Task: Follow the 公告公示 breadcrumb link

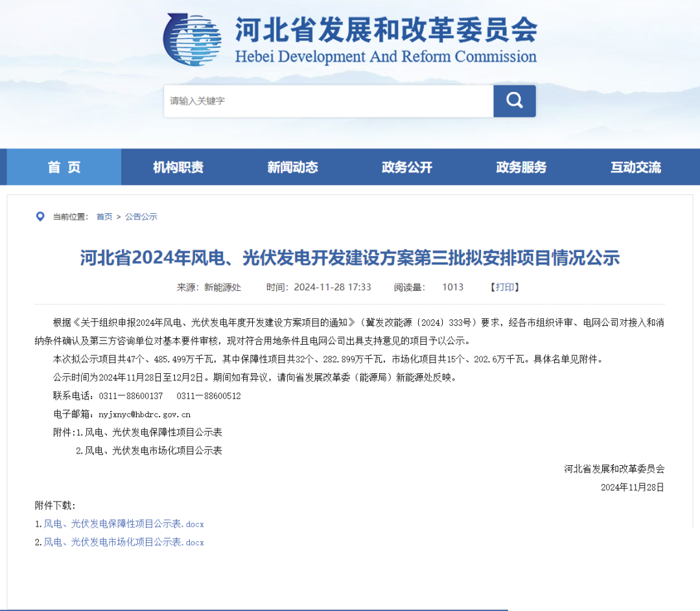Action: [x=141, y=216]
